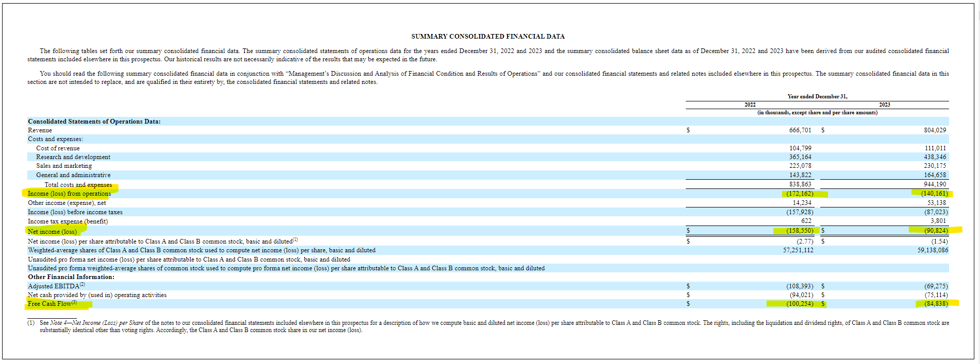
Task: Select income tax value 622
Action: click(806, 221)
